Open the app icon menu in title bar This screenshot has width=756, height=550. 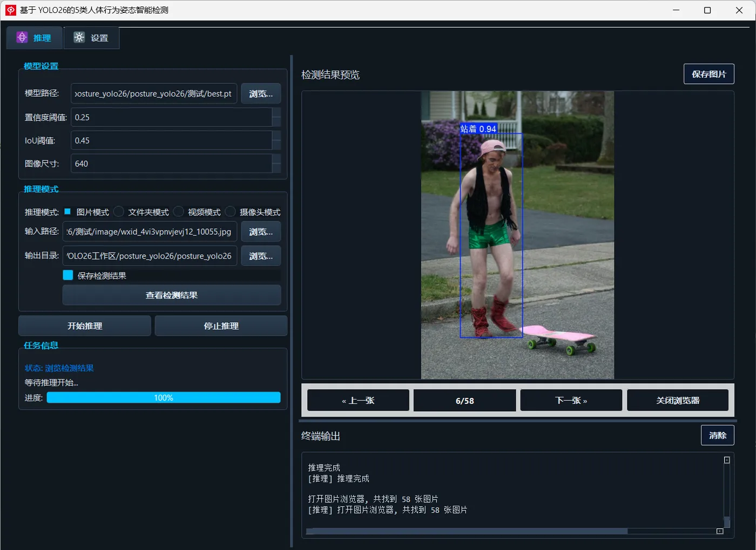(x=10, y=10)
